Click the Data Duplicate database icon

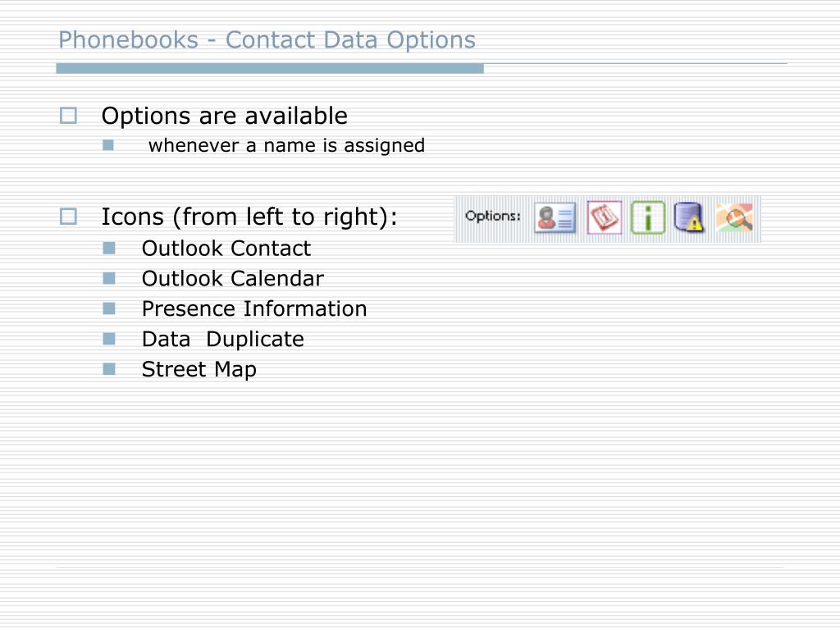(689, 217)
